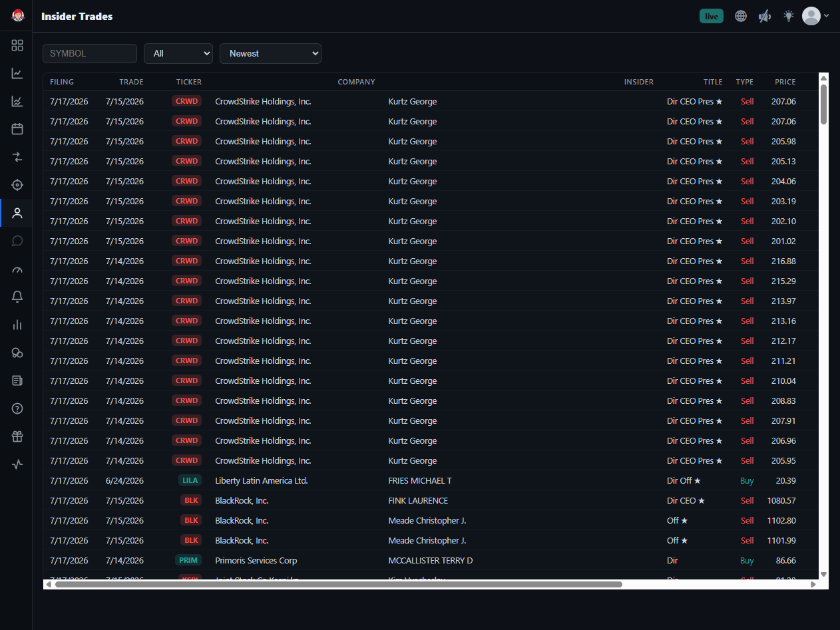Click Meade Christopher J. in 1102.80 row
This screenshot has height=630, width=840.
(427, 520)
